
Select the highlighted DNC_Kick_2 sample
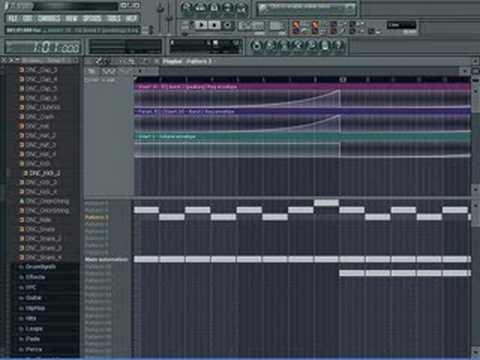tap(43, 173)
